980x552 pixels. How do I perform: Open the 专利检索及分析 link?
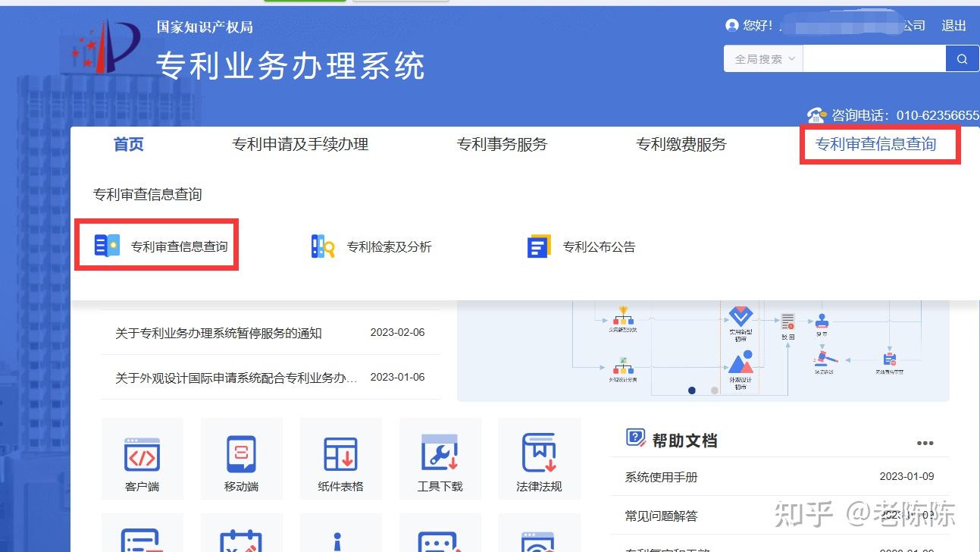coord(389,246)
